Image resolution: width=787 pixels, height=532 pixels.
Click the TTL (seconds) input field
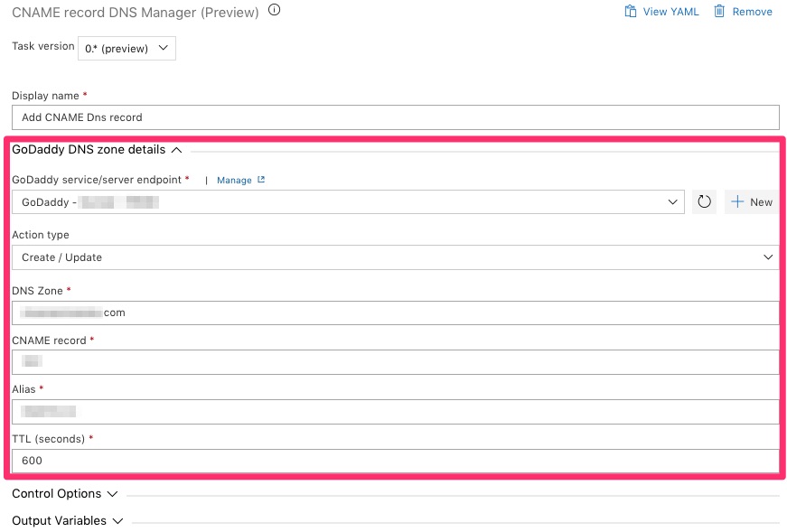tap(396, 461)
